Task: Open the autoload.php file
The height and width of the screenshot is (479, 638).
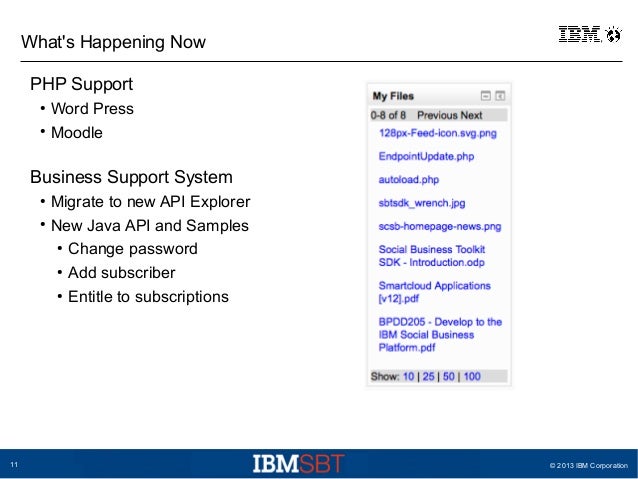Action: [409, 179]
